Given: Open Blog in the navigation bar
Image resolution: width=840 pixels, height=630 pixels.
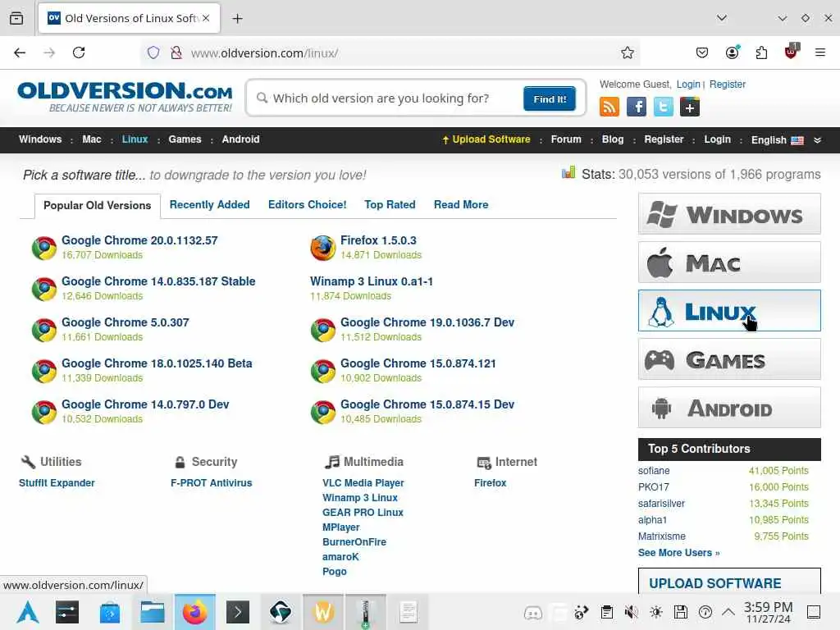Looking at the screenshot, I should [x=612, y=139].
